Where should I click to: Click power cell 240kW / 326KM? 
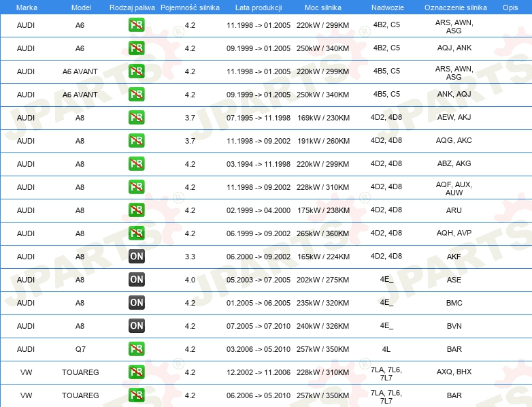tap(322, 326)
